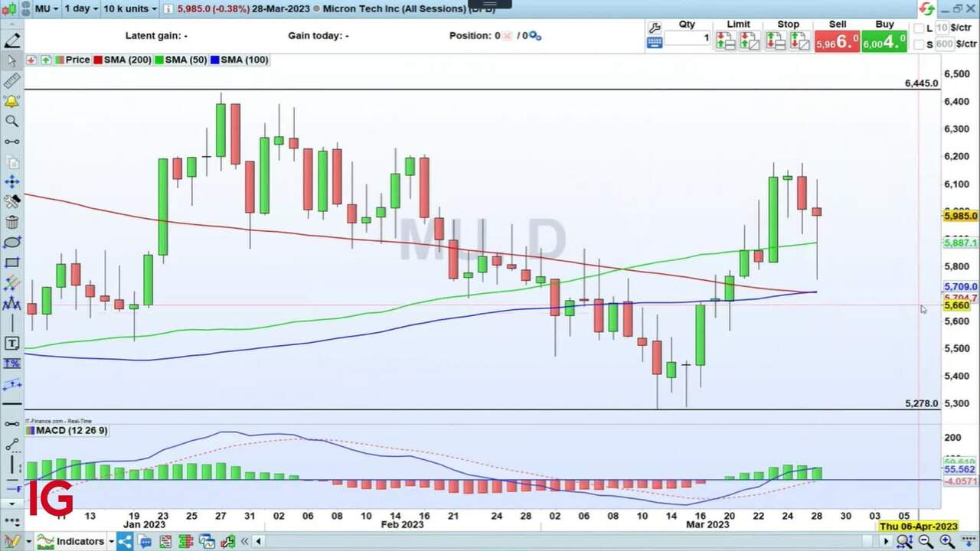Open the Indicators menu
The width and height of the screenshot is (980, 551).
click(80, 541)
